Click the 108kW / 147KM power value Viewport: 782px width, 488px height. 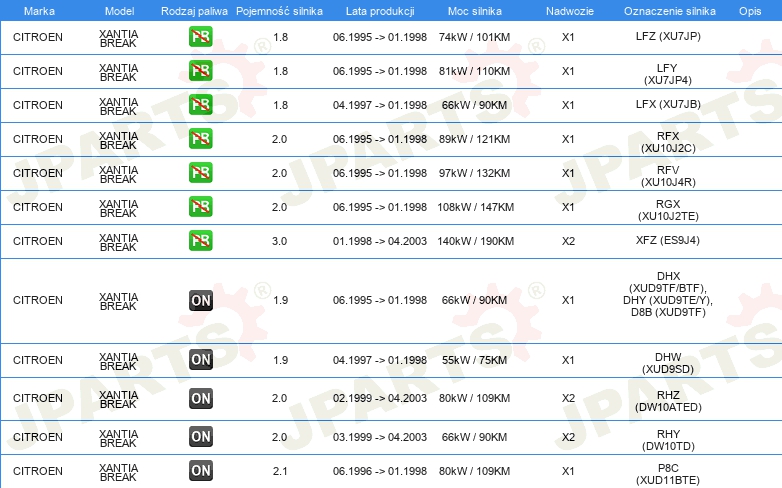tap(475, 207)
